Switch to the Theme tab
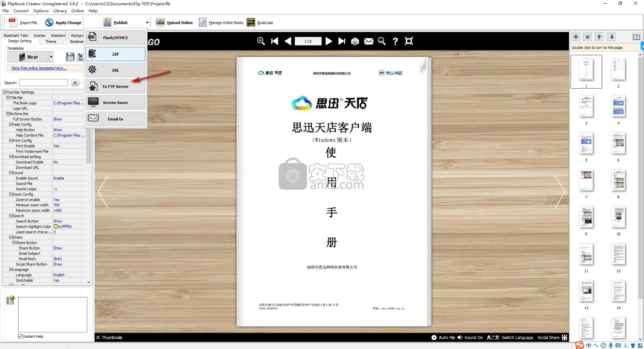Screen dimensions: 644x349 [51, 42]
